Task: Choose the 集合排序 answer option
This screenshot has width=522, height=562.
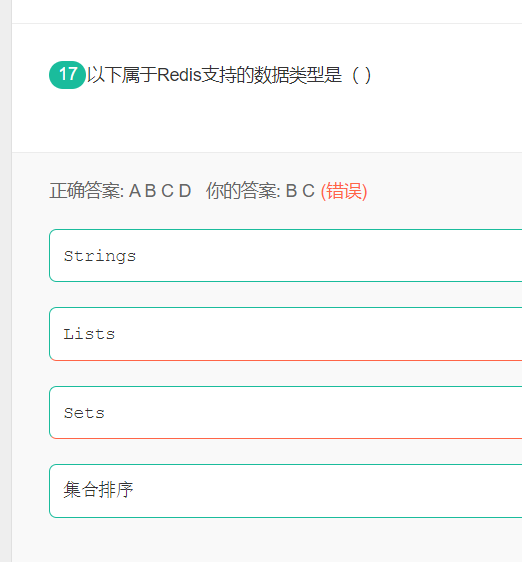Action: [x=285, y=491]
